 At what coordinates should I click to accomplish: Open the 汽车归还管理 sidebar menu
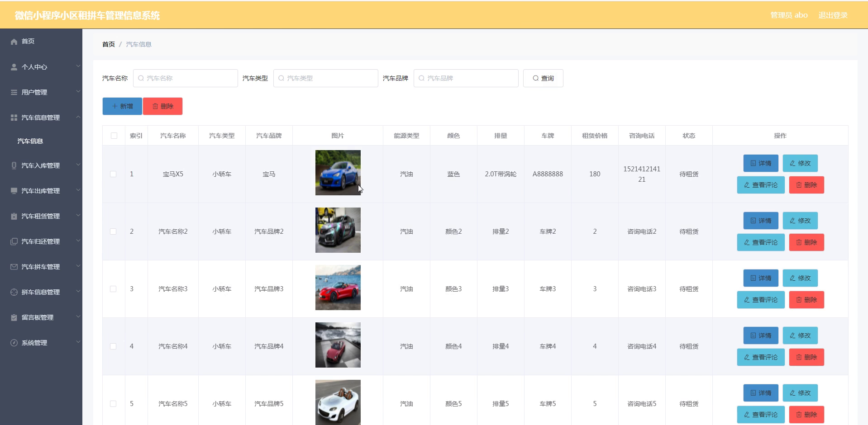click(41, 241)
